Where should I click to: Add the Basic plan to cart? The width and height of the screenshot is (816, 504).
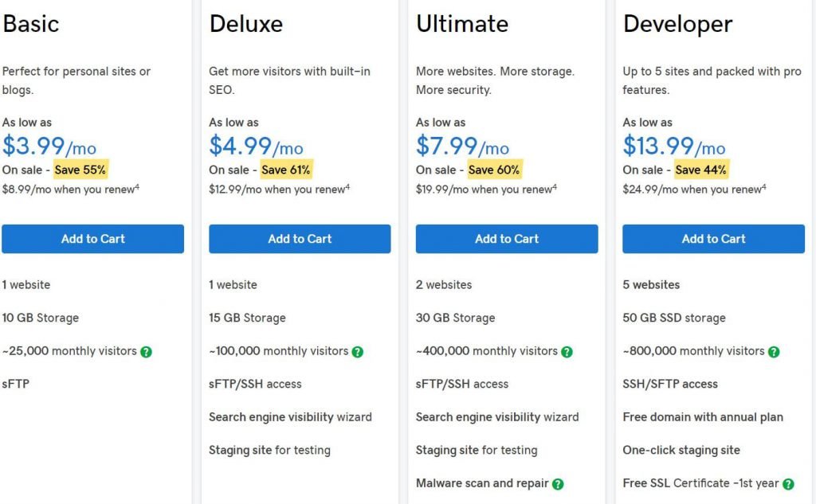92,239
